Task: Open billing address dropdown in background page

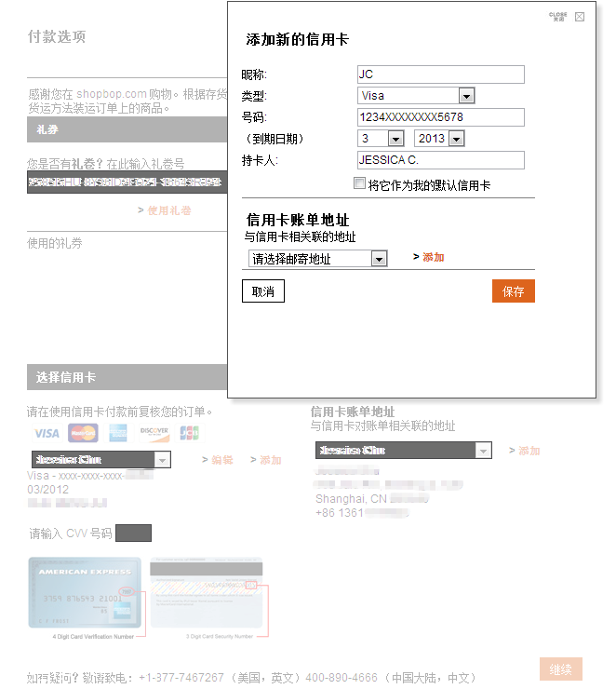Action: click(404, 451)
